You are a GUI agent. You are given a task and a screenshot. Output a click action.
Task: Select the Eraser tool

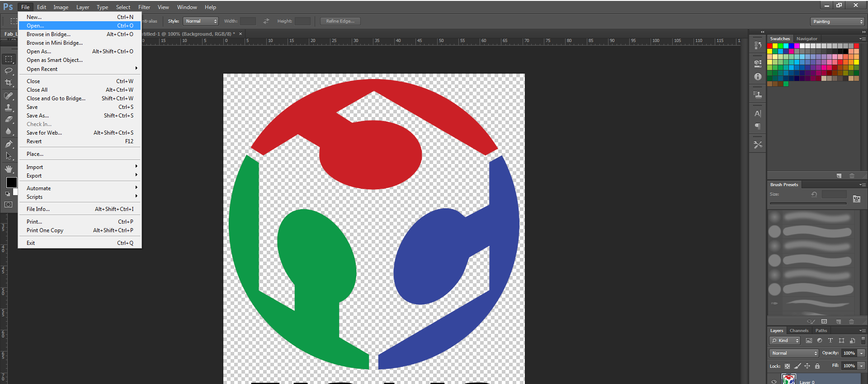coord(9,119)
